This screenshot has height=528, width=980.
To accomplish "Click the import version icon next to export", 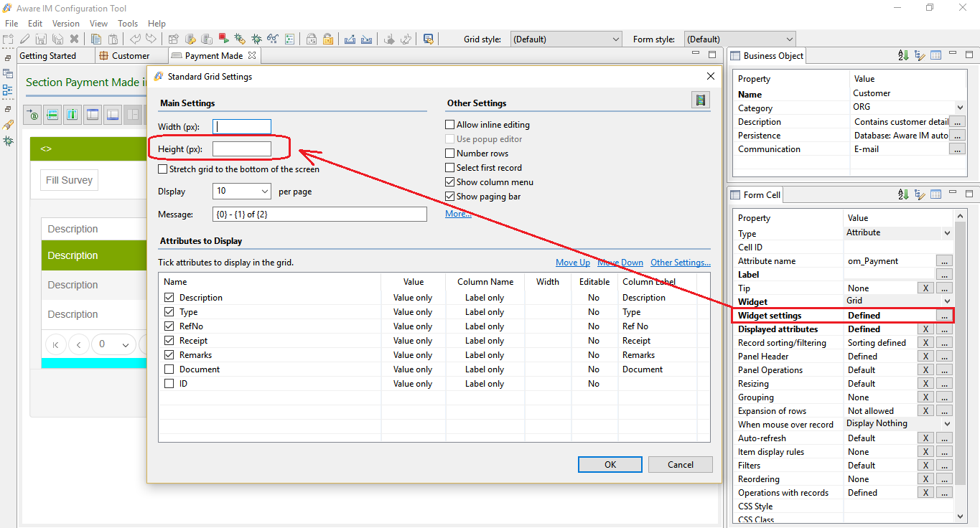I will click(x=367, y=39).
